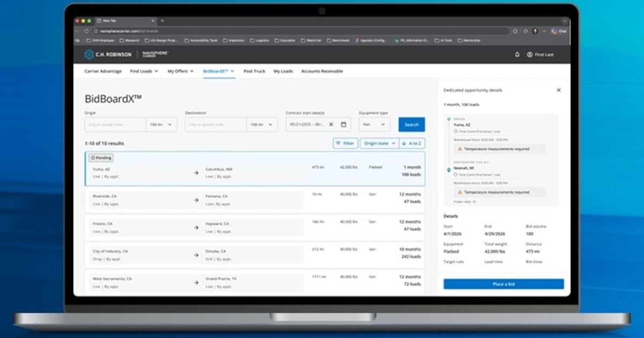Select the Fresno, CA to Hayward, CA load
The height and width of the screenshot is (338, 644).
[255, 227]
